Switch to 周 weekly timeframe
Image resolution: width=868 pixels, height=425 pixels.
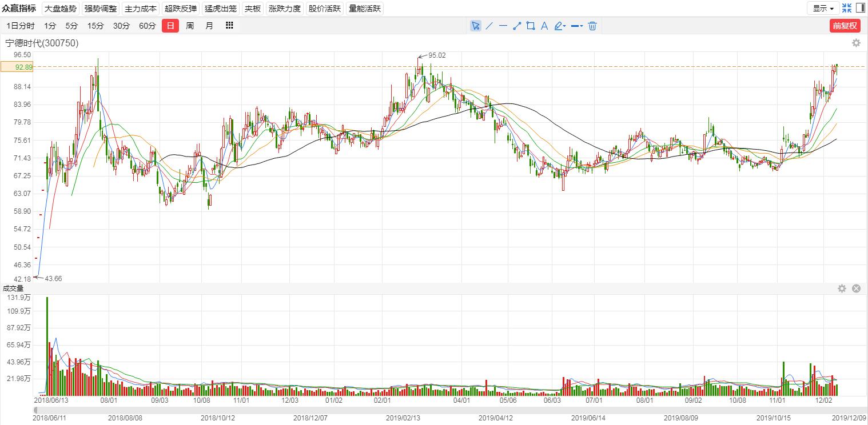coord(190,26)
